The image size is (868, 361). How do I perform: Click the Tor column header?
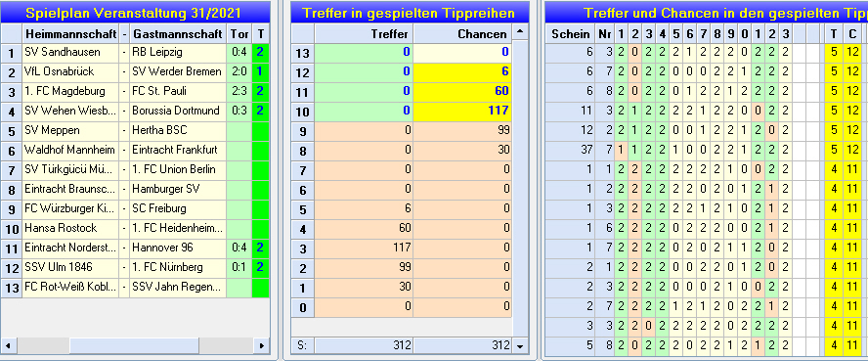click(239, 34)
